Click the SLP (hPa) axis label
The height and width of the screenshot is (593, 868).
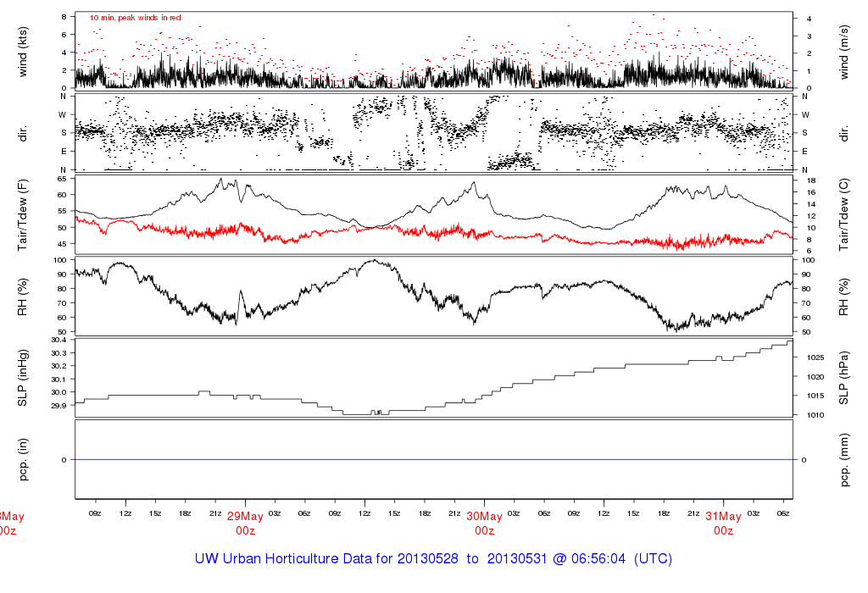pos(845,378)
